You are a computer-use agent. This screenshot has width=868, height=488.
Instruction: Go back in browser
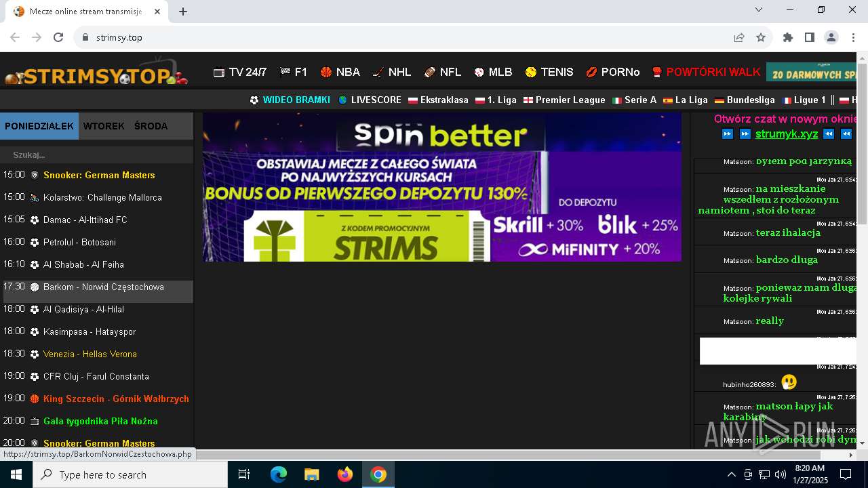pos(15,37)
